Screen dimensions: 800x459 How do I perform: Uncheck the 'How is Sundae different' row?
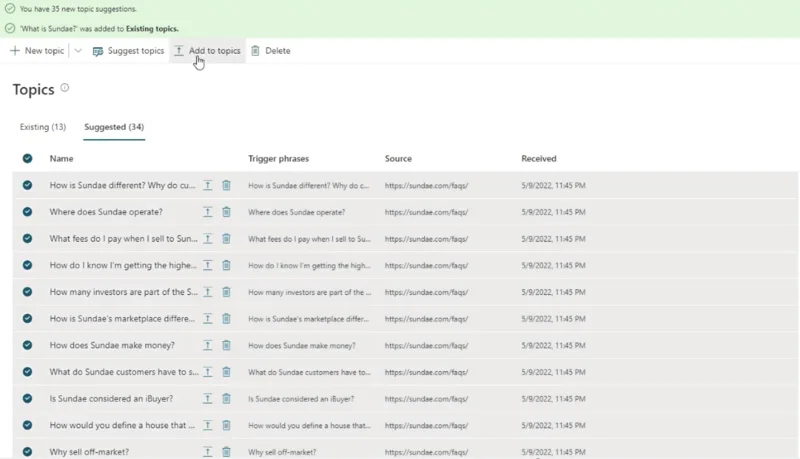pyautogui.click(x=28, y=185)
